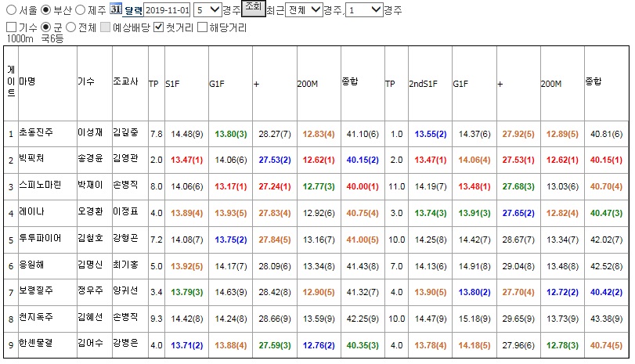Image resolution: width=635 pixels, height=364 pixels.
Task: Click jockey name 박재이
Action: 90,185
